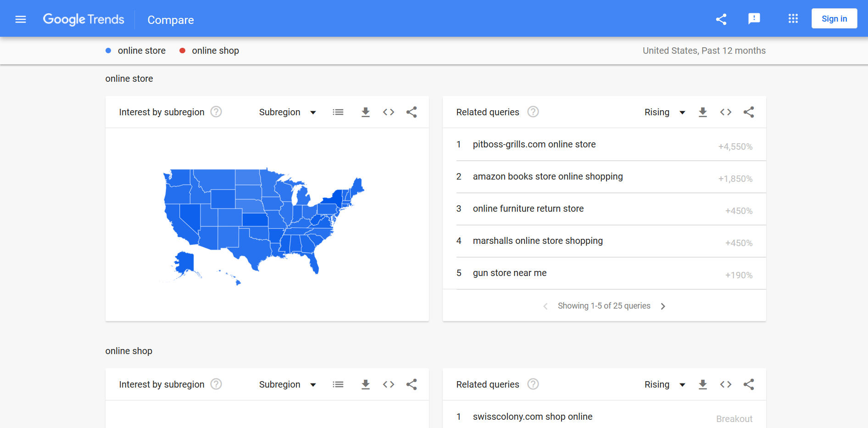
Task: Download online store subregion data
Action: pos(366,112)
